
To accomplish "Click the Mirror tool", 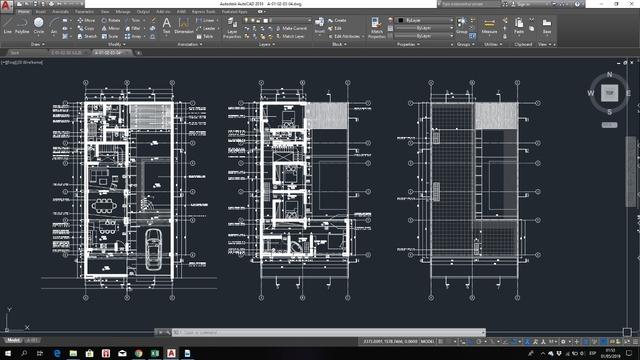I will pos(111,28).
